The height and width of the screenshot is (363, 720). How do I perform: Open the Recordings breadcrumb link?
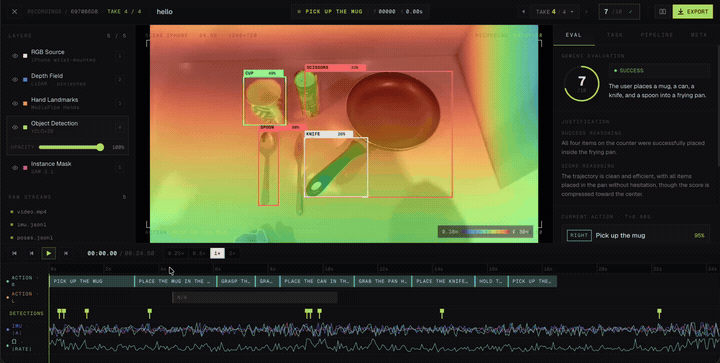[x=45, y=11]
